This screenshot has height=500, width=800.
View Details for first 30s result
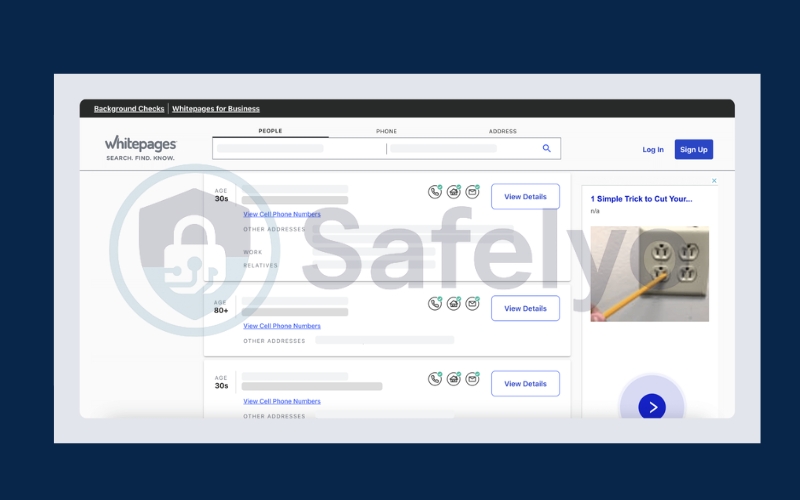coord(526,196)
